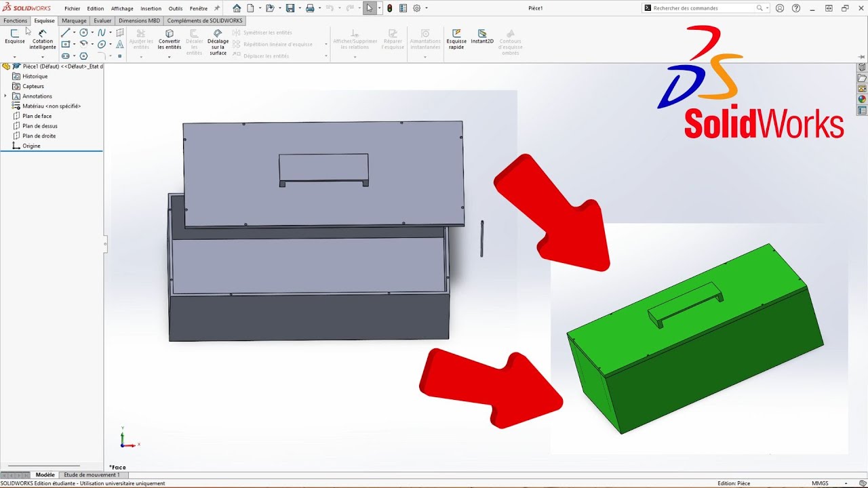Screen dimensions: 868x488
Task: Open the Insertion menu
Action: (151, 9)
